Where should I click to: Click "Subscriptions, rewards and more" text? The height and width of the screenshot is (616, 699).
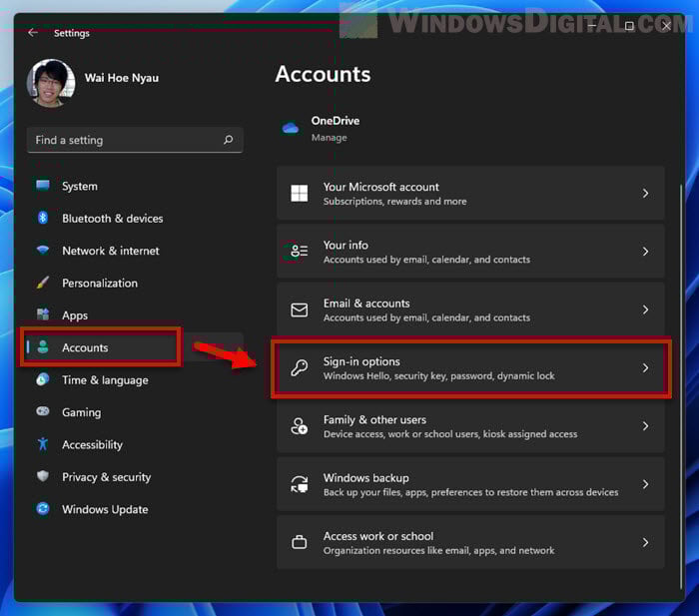click(x=395, y=202)
